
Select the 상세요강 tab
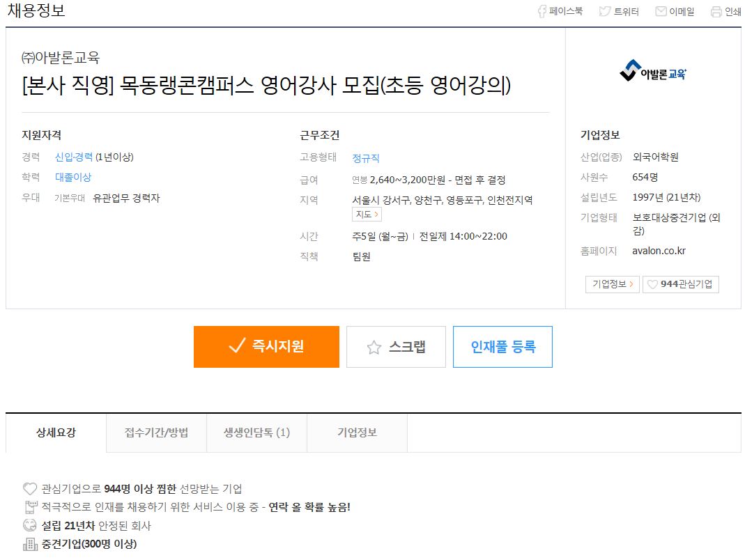pos(56,433)
